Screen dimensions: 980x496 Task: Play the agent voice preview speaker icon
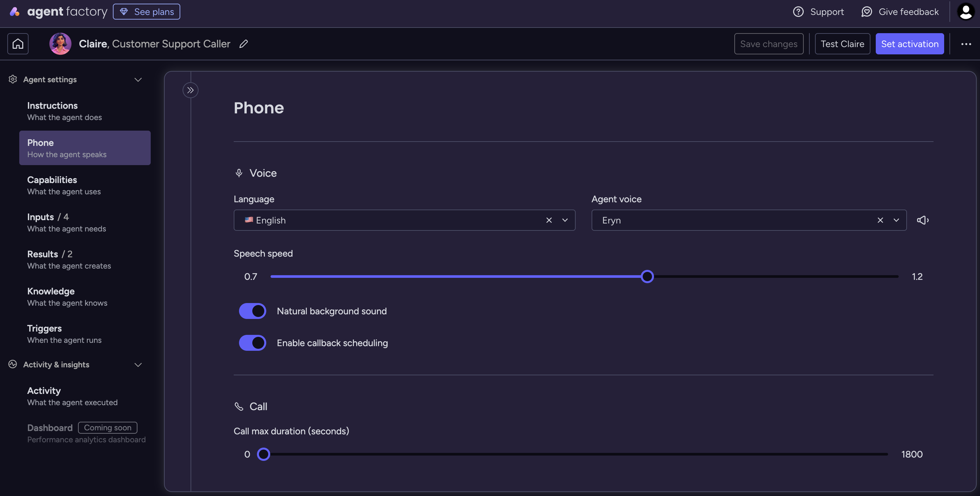[x=923, y=220]
